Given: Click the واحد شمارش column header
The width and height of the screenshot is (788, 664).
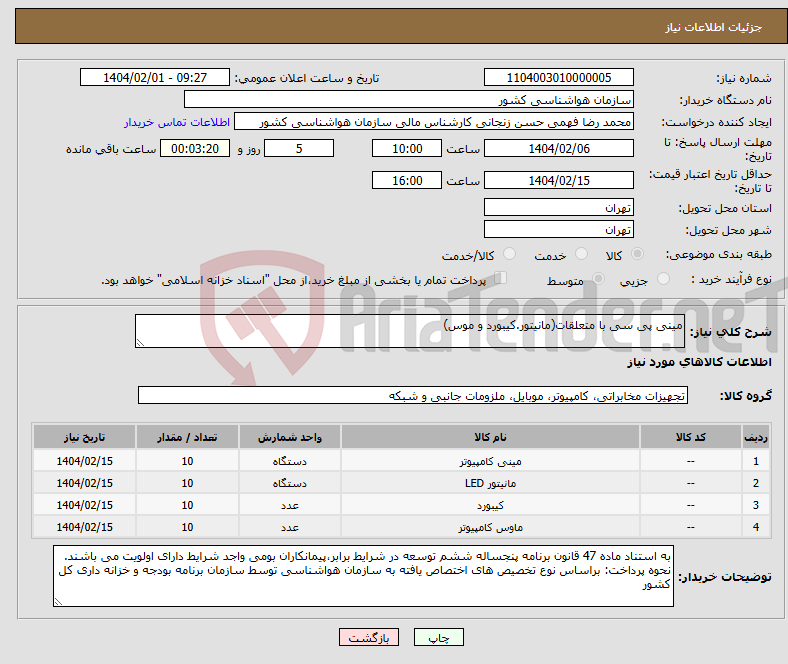Looking at the screenshot, I should [x=290, y=437].
